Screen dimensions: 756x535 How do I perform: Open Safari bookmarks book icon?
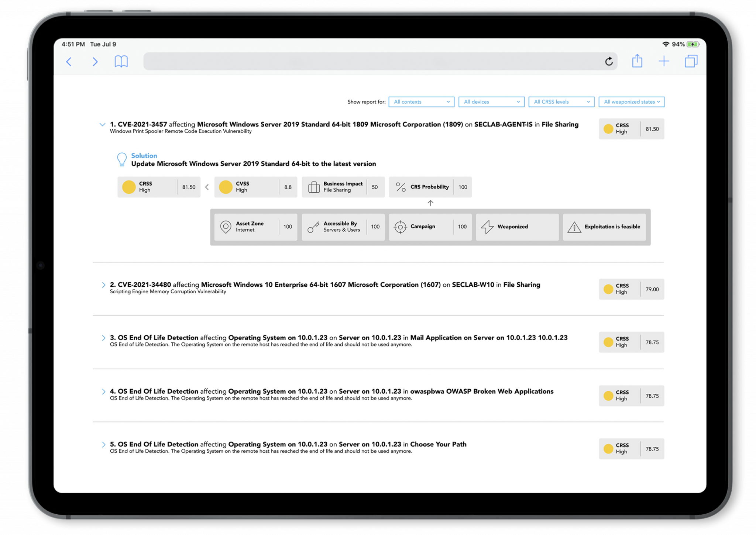point(121,61)
